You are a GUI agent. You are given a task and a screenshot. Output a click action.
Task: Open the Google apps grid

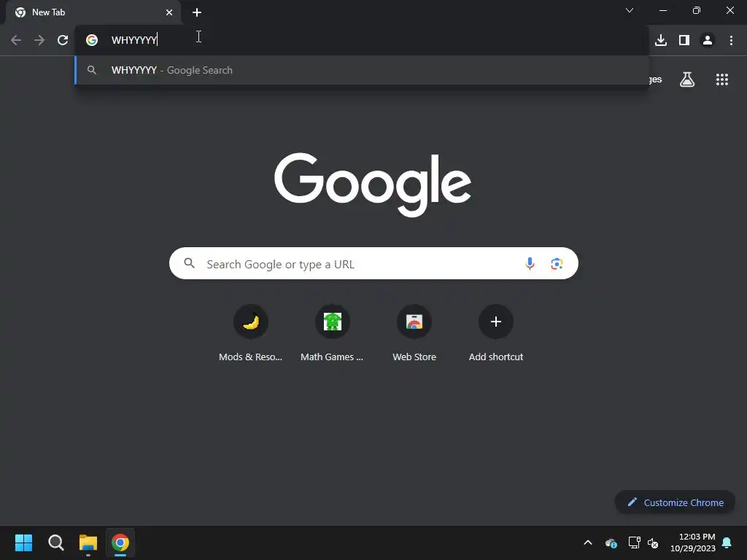point(722,79)
